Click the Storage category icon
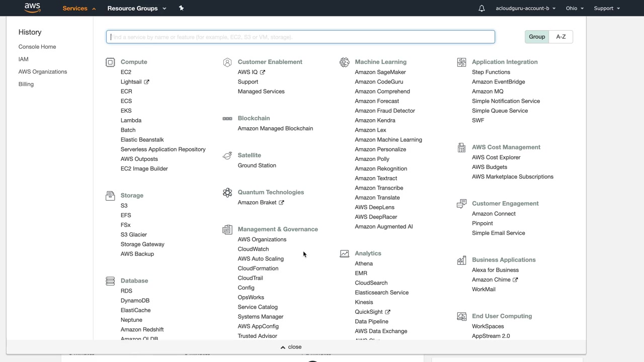644x362 pixels. pos(110,196)
